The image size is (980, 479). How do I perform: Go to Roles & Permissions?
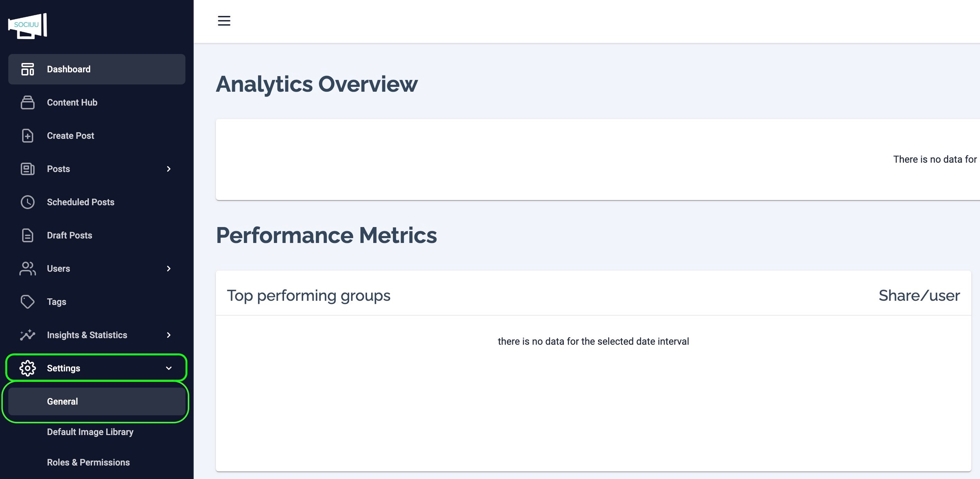(88, 462)
